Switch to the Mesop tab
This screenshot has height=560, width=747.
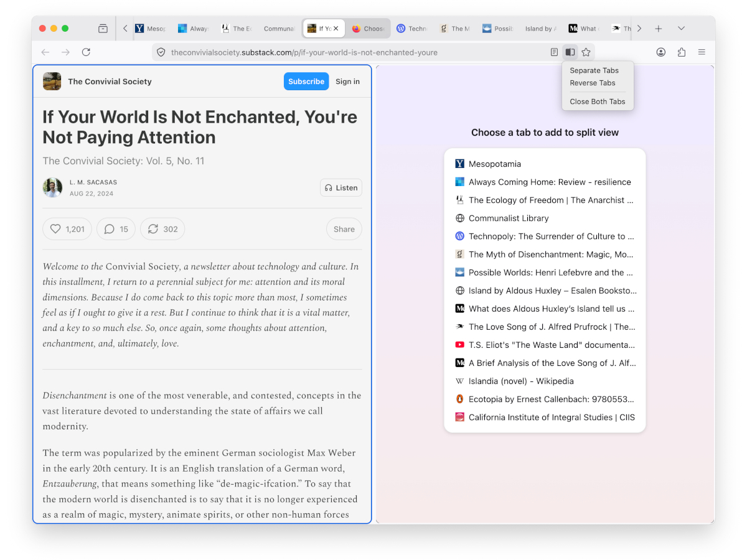point(150,29)
